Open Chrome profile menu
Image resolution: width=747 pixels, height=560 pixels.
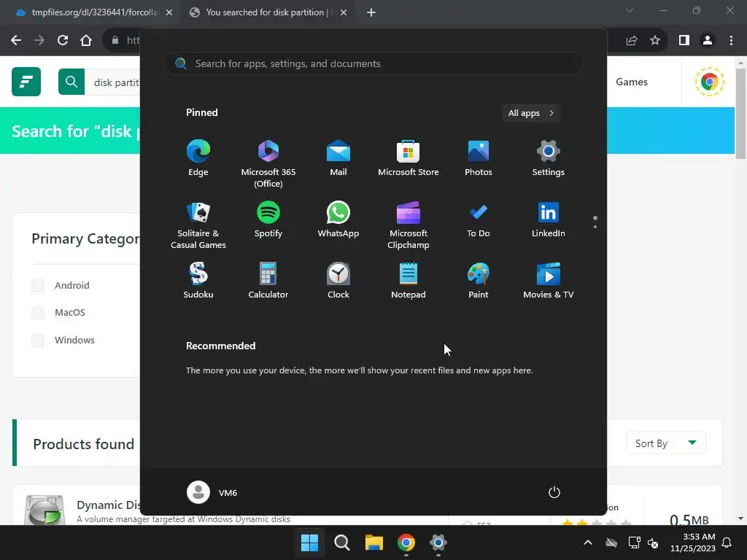[x=708, y=41]
